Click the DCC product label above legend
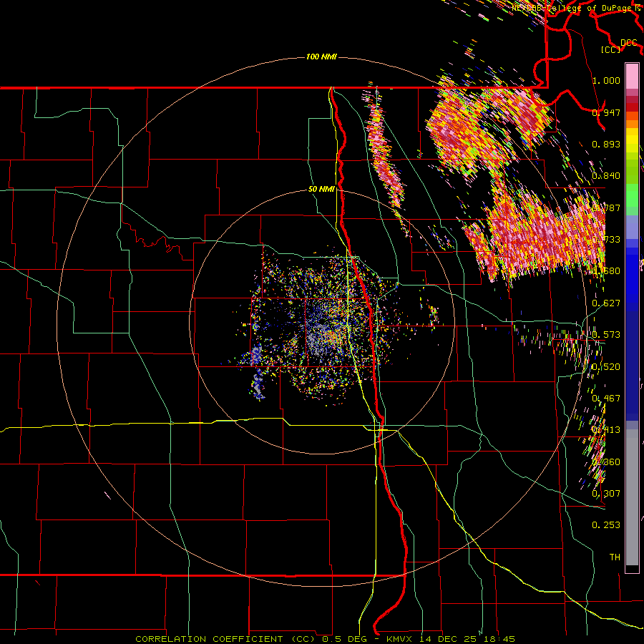 [629, 43]
